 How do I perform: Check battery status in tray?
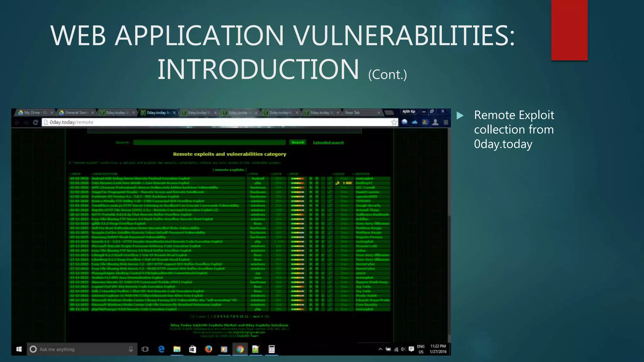point(388,349)
